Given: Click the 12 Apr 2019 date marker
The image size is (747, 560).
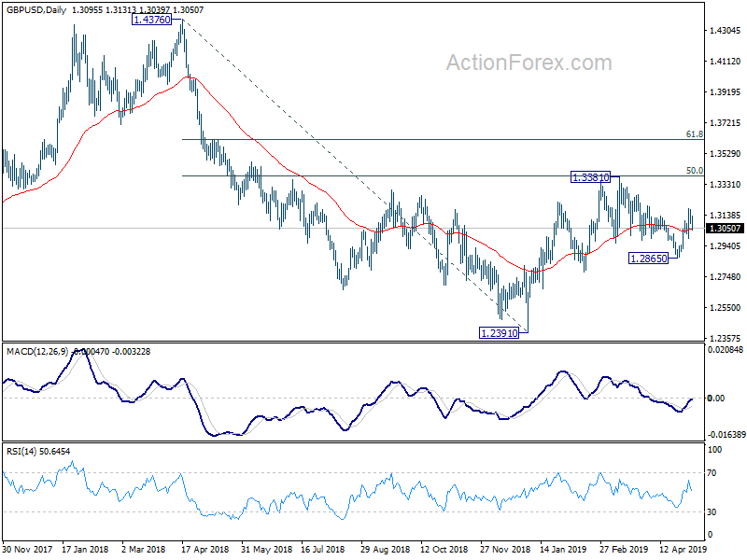Looking at the screenshot, I should coord(684,549).
